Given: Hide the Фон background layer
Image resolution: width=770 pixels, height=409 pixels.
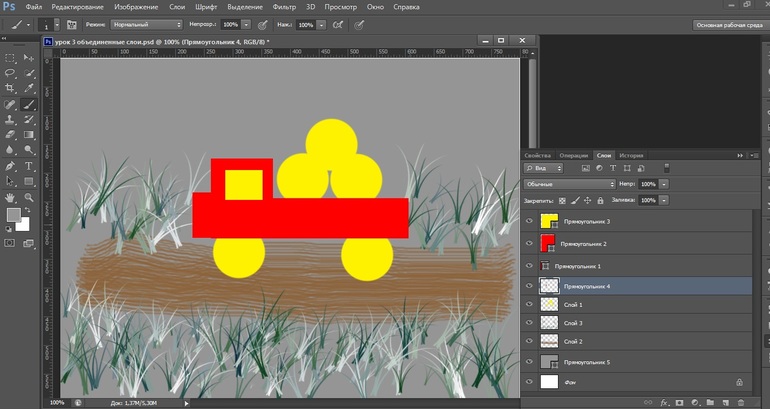Looking at the screenshot, I should click(529, 382).
